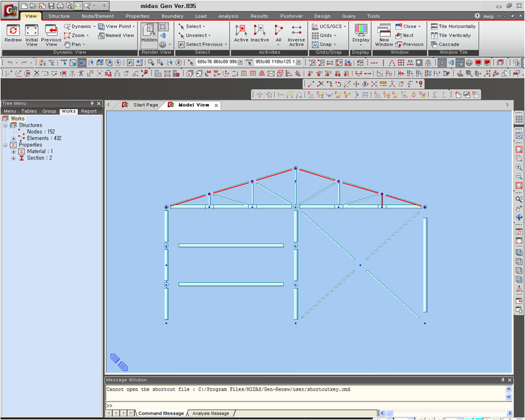The height and width of the screenshot is (420, 525).
Task: Expand the Material : 1 tree node
Action: 13,151
